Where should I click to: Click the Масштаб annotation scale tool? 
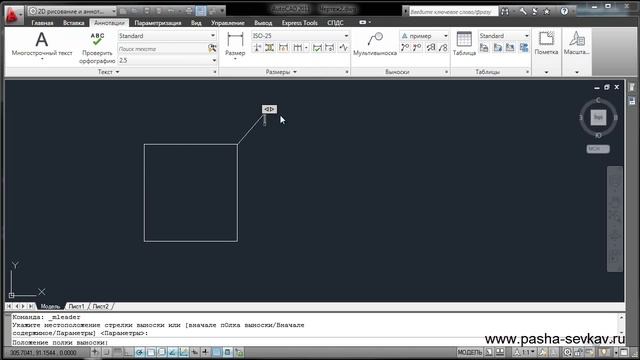point(576,43)
